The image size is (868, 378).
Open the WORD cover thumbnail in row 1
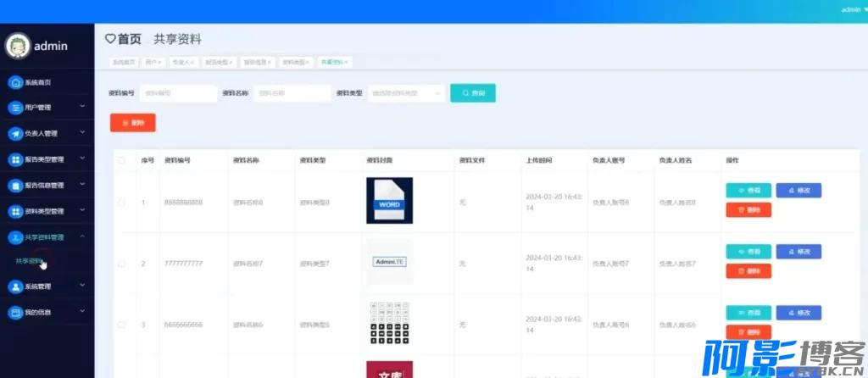389,200
